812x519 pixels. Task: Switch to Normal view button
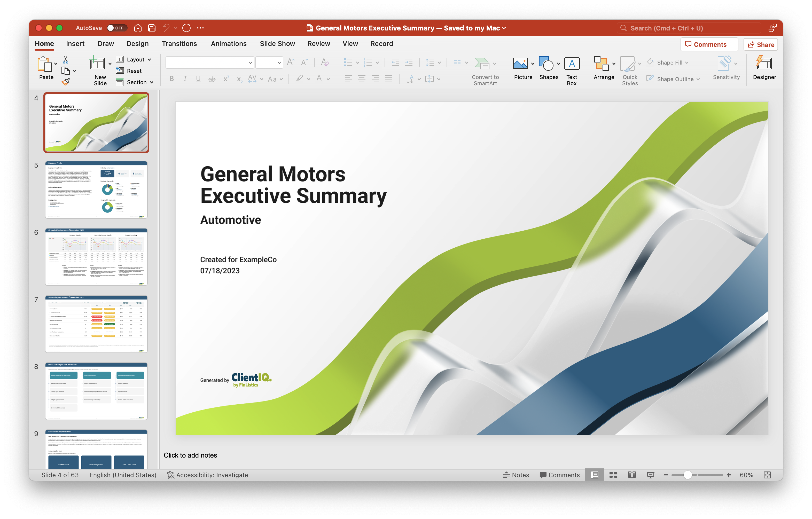click(595, 475)
